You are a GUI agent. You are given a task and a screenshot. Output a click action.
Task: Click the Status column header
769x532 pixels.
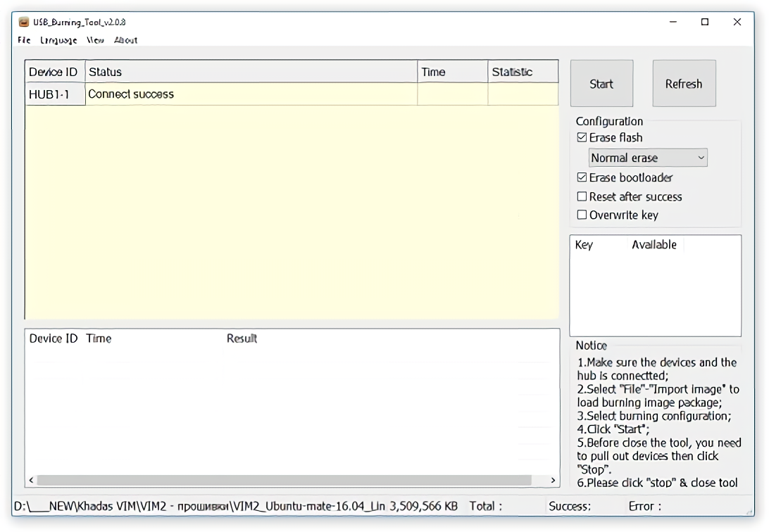click(x=251, y=72)
